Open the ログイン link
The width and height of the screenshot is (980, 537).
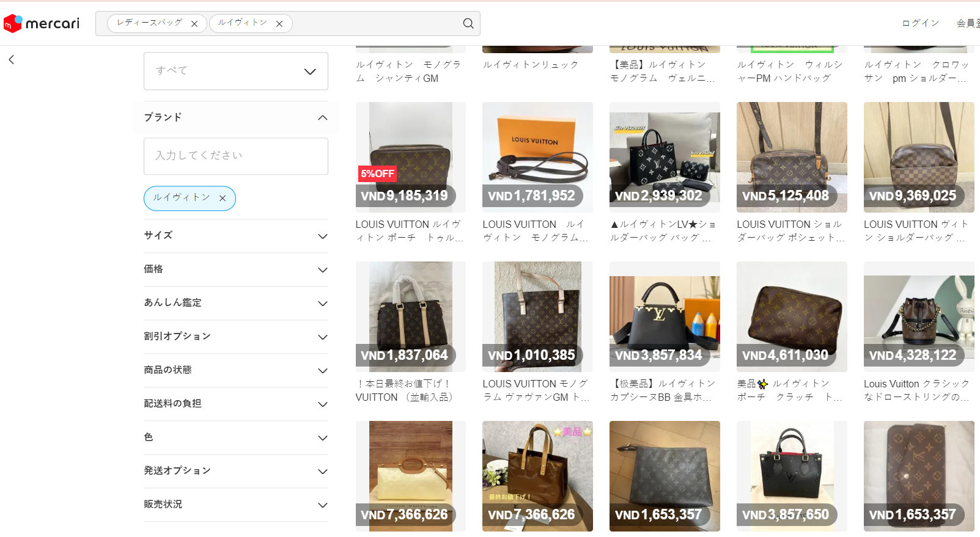[x=920, y=23]
